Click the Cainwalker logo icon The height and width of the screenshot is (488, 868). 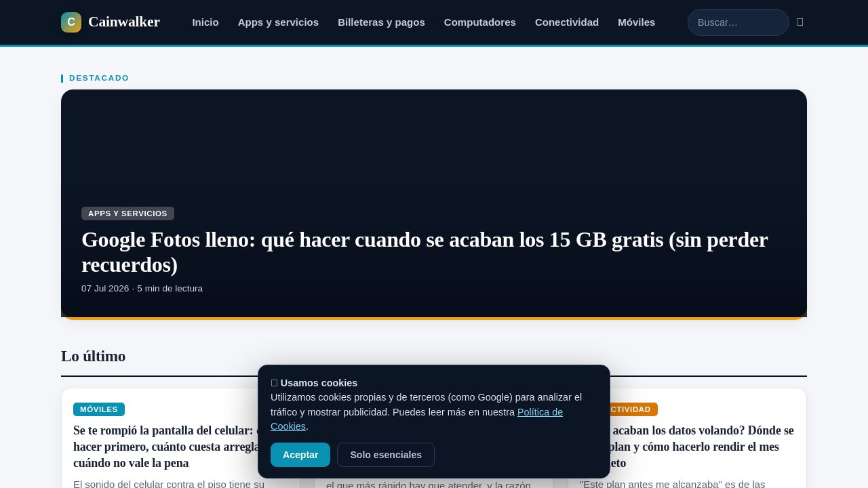71,22
